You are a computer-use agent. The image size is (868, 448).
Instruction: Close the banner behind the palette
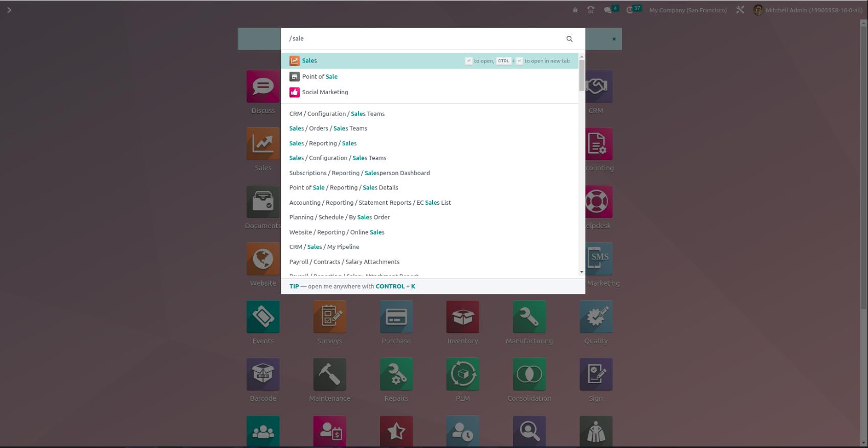[614, 39]
